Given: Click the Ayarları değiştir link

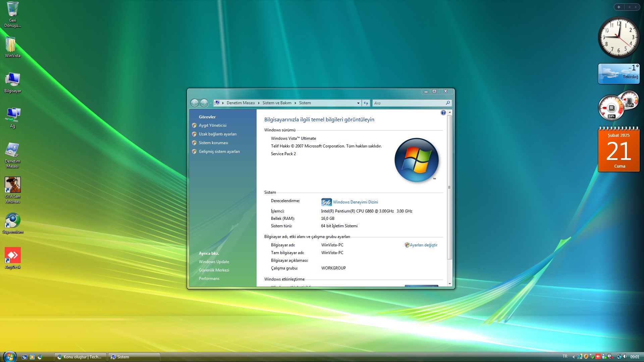Looking at the screenshot, I should coord(423,245).
